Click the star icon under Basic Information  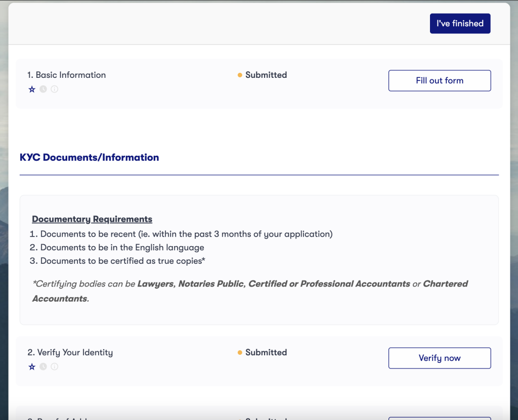(x=32, y=89)
